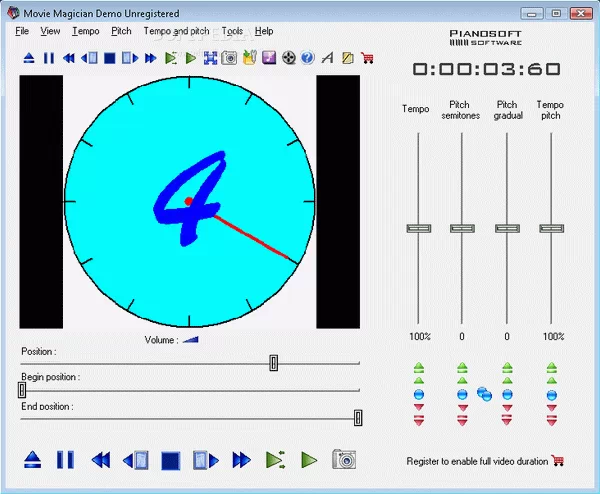Reset Tempo with its blue circle button
Image resolution: width=600 pixels, height=494 pixels.
418,395
